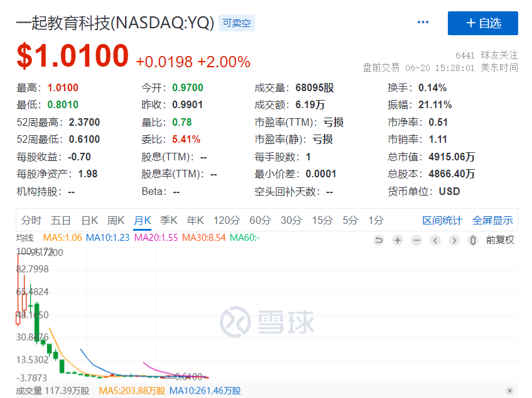532x398 pixels.
Task: Click the reset chart (undo) icon
Action: pos(379,240)
